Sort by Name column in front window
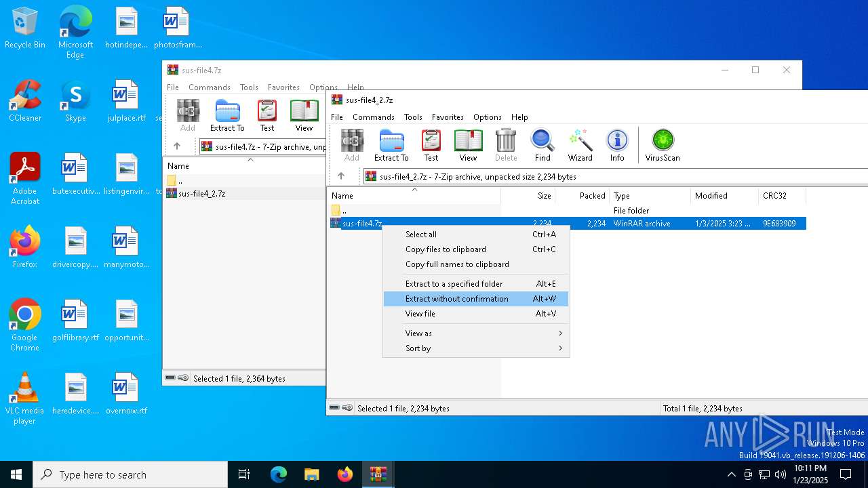This screenshot has width=868, height=488. [x=414, y=196]
